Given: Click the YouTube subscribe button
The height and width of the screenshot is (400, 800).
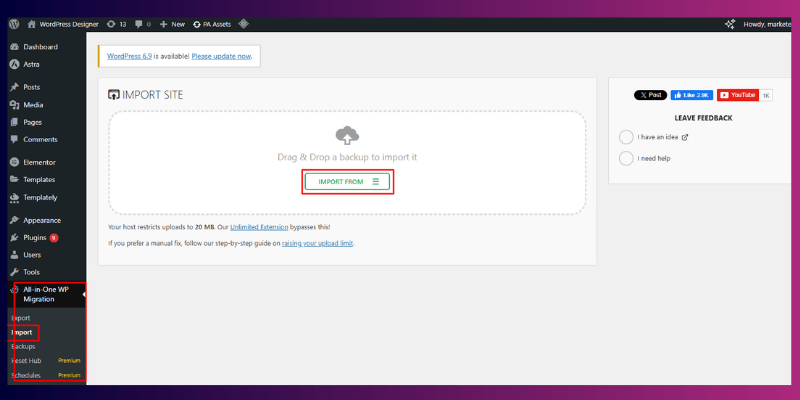Looking at the screenshot, I should (x=738, y=95).
